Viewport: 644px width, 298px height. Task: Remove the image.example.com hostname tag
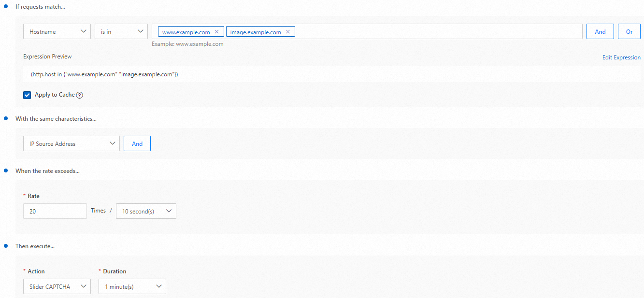(x=287, y=32)
